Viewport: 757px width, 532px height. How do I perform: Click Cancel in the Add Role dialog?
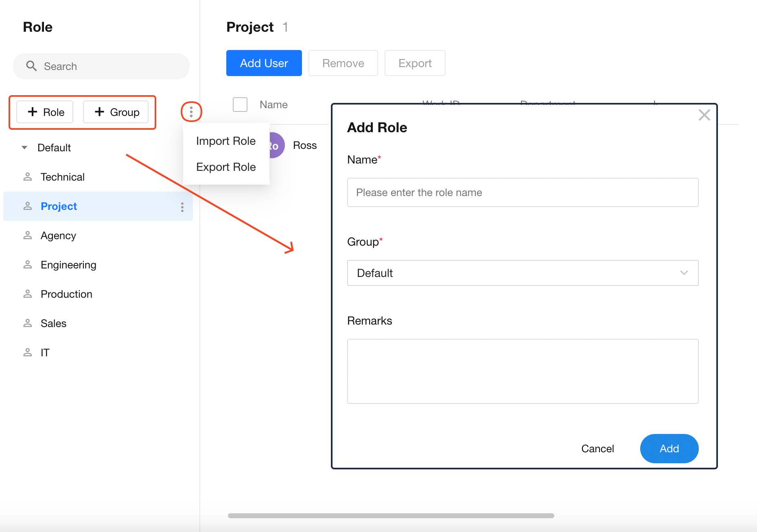pyautogui.click(x=597, y=449)
